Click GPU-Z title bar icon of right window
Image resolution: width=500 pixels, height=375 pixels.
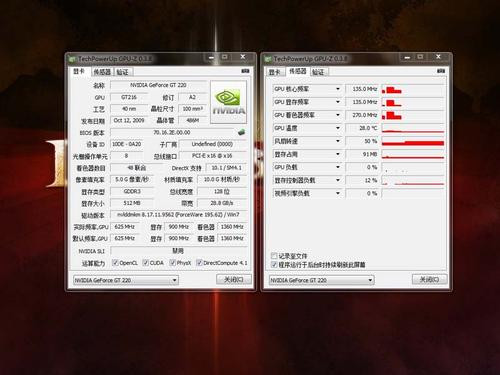coord(268,59)
